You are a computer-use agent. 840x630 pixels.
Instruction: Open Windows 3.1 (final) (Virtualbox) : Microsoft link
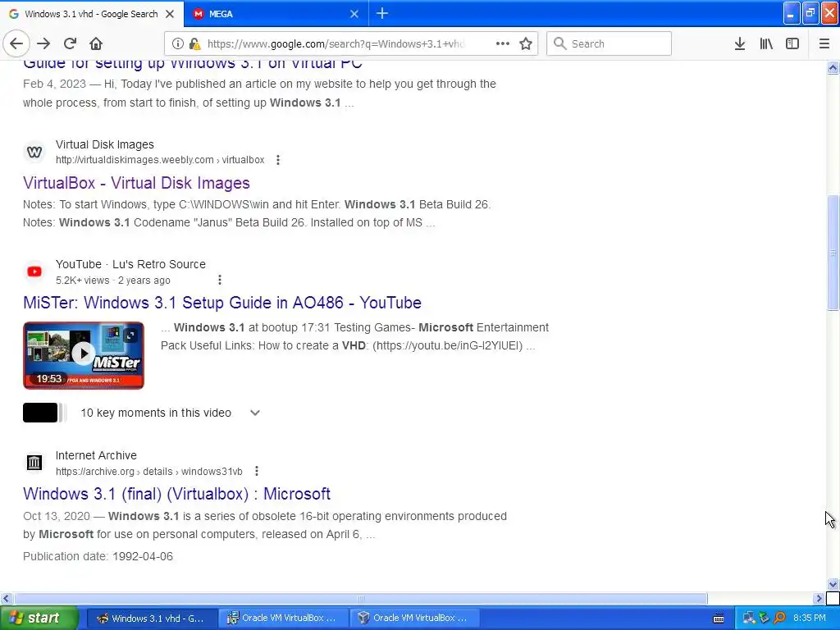[177, 494]
